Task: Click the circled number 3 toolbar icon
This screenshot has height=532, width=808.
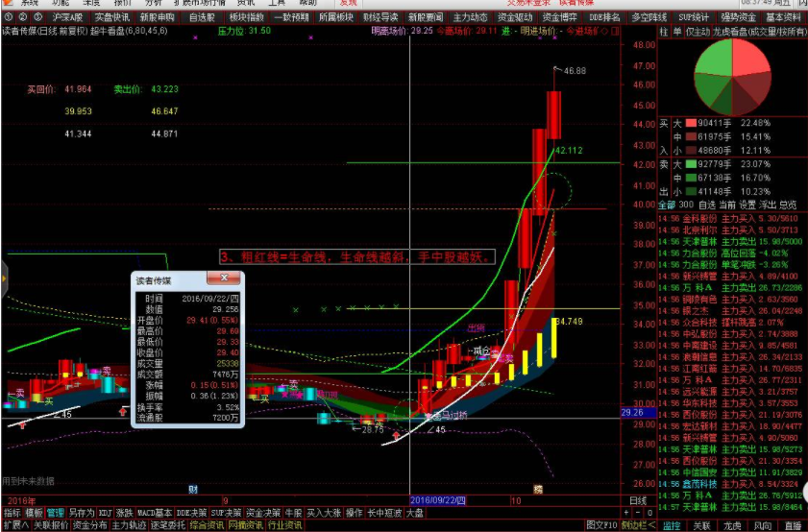Action: pyautogui.click(x=37, y=17)
